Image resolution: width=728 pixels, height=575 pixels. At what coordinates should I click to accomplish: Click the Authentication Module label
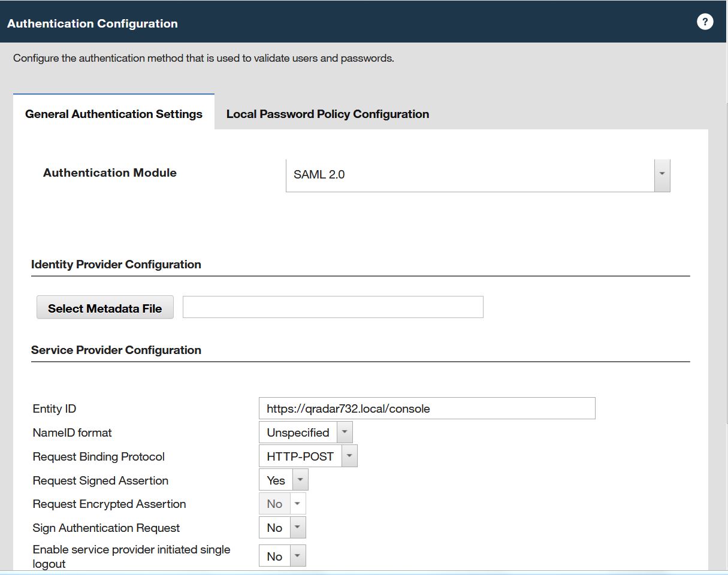click(x=110, y=172)
